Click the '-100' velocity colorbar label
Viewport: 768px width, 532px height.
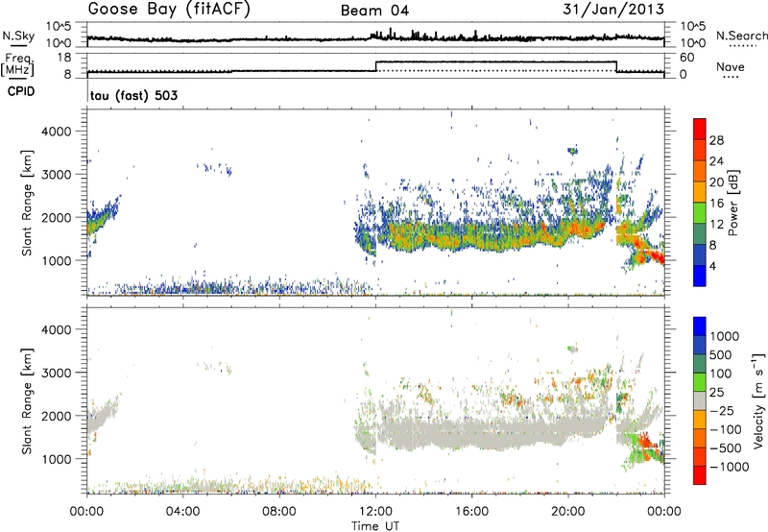(x=726, y=429)
